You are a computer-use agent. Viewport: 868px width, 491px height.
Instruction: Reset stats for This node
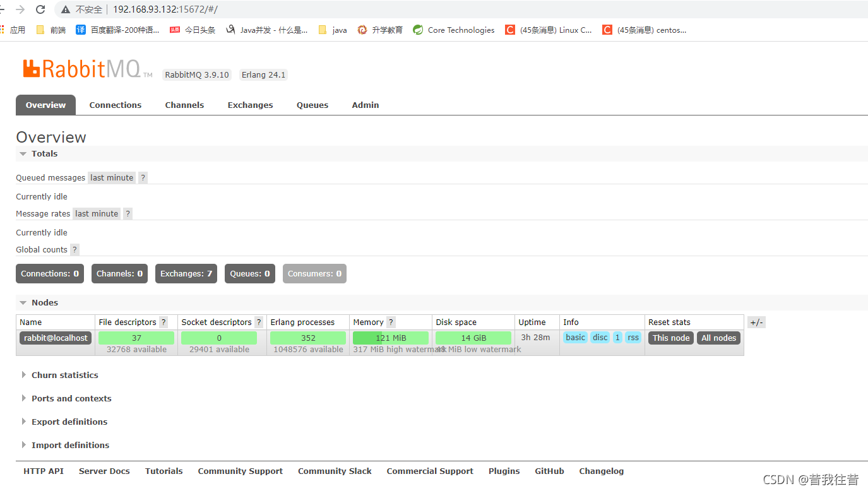[671, 338]
